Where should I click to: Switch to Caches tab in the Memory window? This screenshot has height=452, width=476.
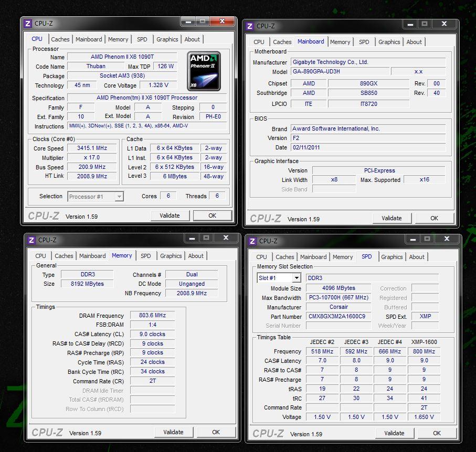point(64,256)
